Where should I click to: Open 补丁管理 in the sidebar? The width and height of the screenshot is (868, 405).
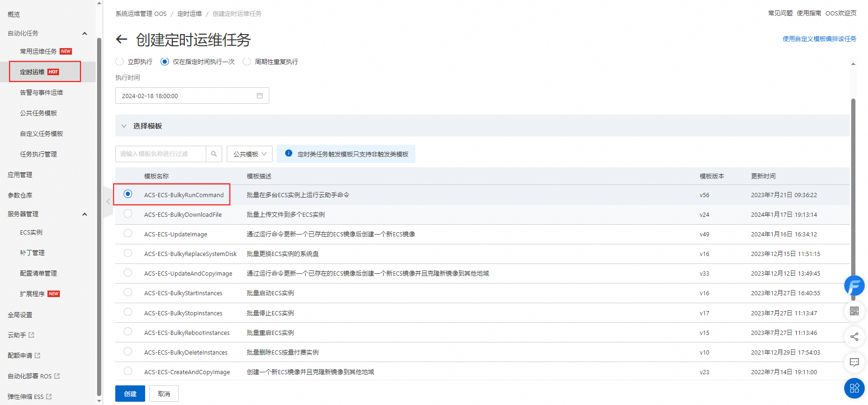32,253
